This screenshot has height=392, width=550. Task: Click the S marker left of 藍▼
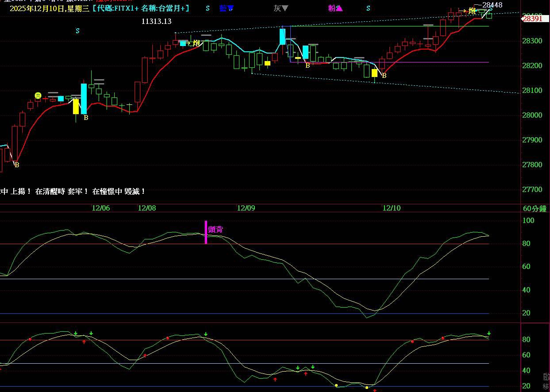pos(208,8)
